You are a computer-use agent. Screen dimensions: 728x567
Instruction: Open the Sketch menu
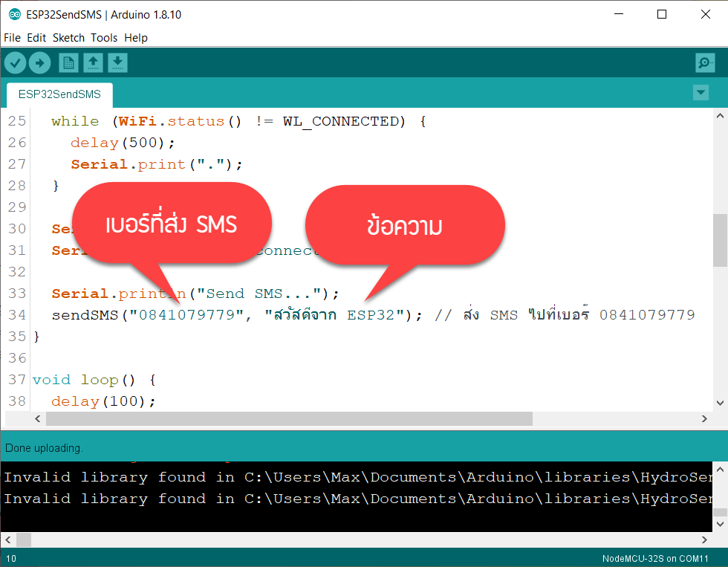68,38
